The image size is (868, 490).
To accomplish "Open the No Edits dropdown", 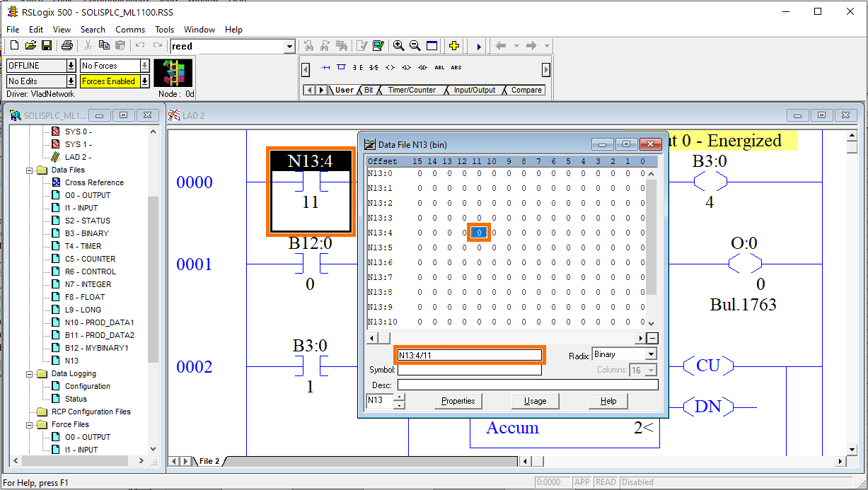I will coord(71,81).
